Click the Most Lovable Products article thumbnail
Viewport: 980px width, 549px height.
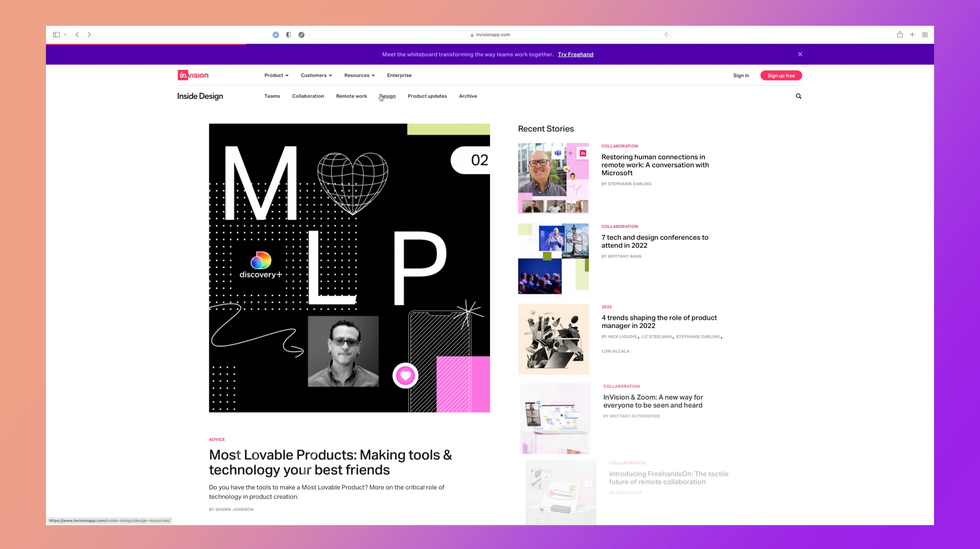(349, 268)
